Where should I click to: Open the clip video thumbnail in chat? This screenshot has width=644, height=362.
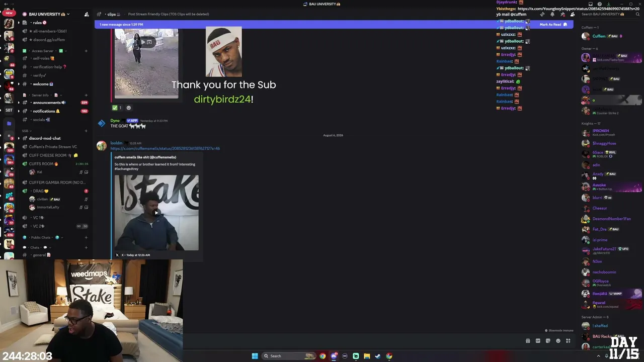(146, 62)
